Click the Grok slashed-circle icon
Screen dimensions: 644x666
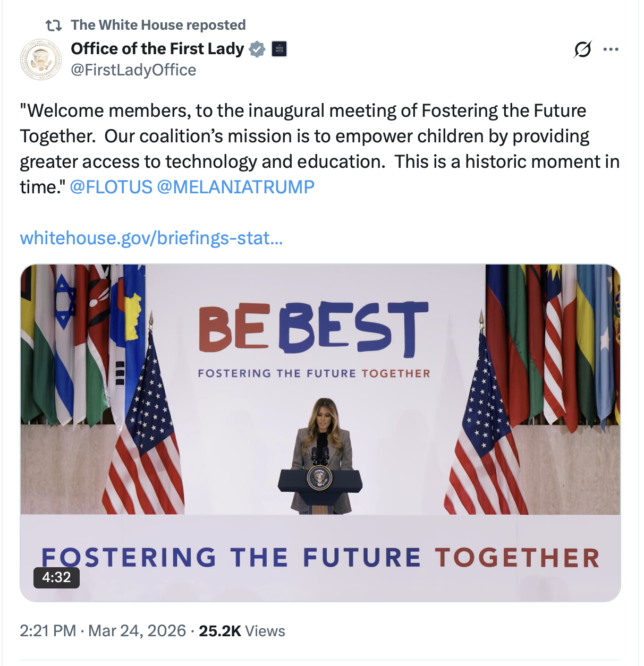click(582, 49)
